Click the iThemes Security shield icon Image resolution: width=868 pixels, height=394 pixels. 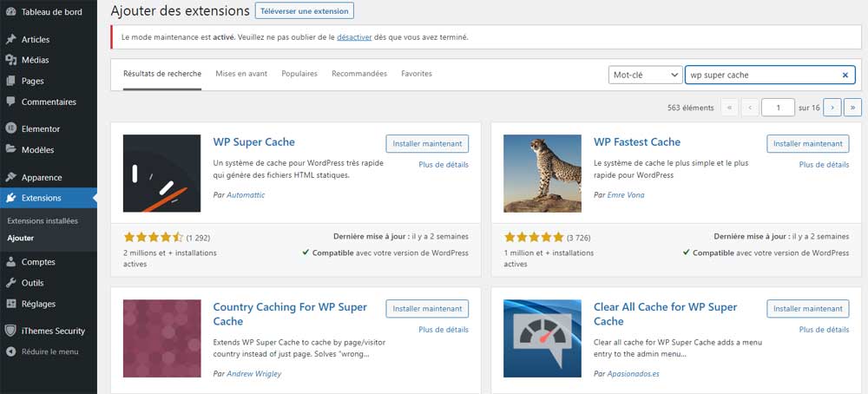[10, 331]
